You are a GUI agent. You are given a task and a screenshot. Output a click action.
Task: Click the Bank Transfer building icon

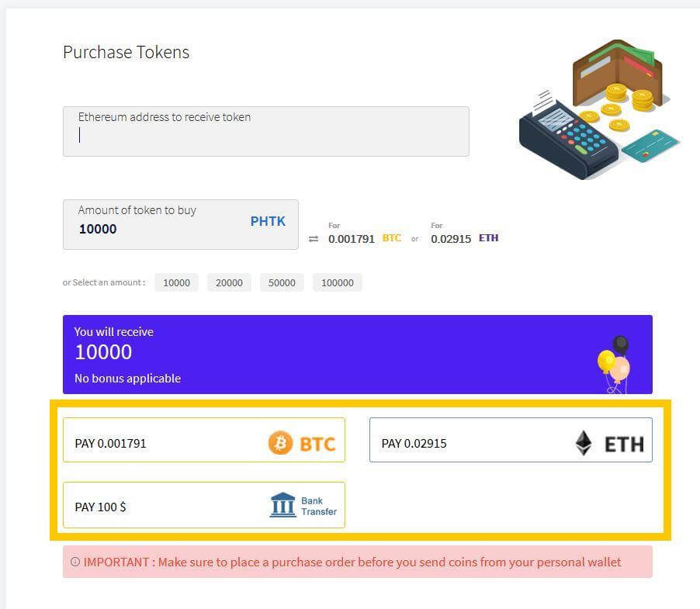tap(282, 504)
